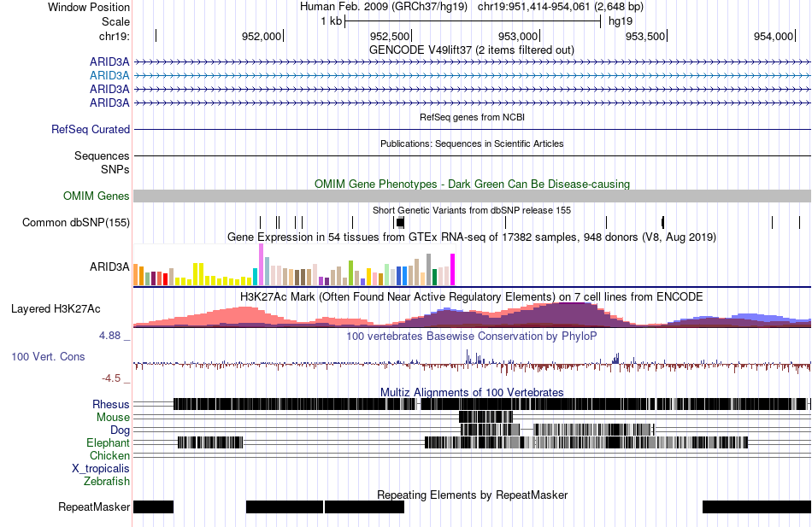The width and height of the screenshot is (812, 527).
Task: Select the light-blue ARID3A transcript label
Action: (109, 75)
